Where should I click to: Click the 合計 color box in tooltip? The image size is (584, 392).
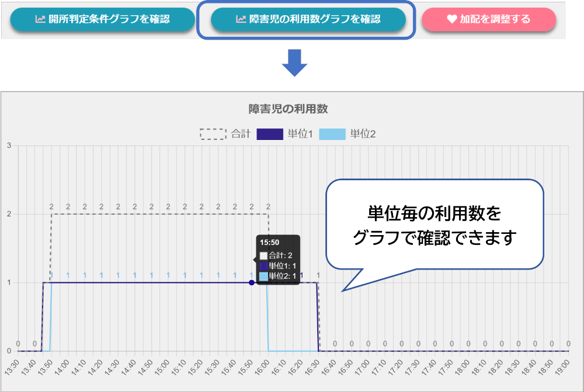point(263,256)
